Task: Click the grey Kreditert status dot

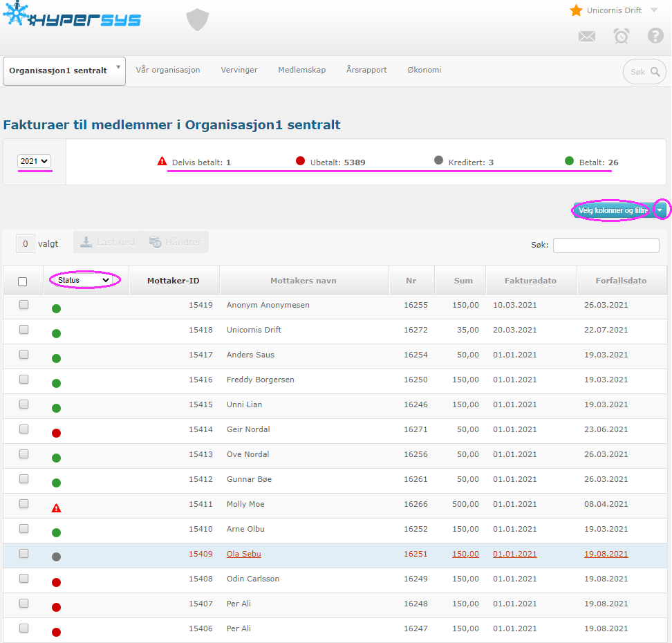Action: click(438, 160)
